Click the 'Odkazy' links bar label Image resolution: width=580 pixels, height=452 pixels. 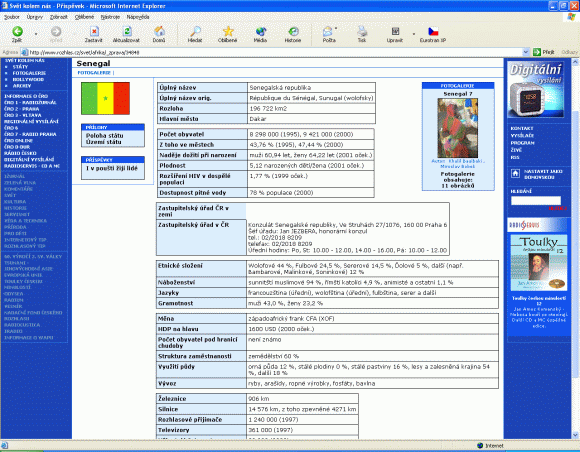569,52
